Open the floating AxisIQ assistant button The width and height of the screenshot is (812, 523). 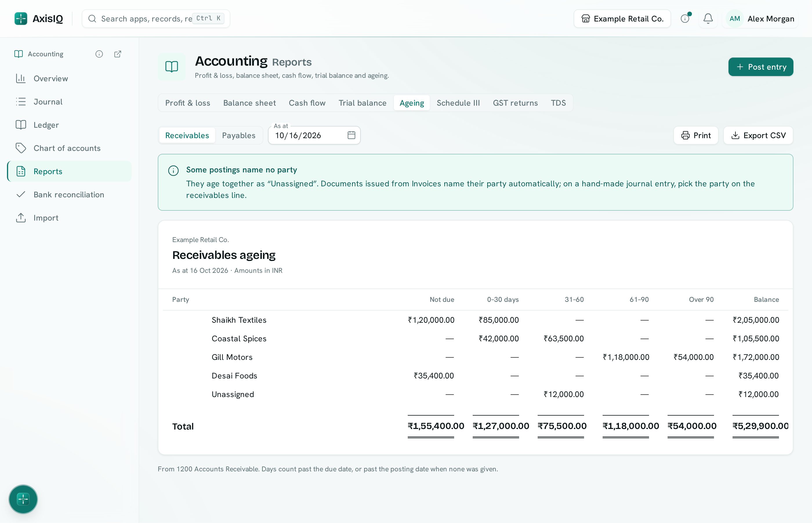tap(23, 499)
